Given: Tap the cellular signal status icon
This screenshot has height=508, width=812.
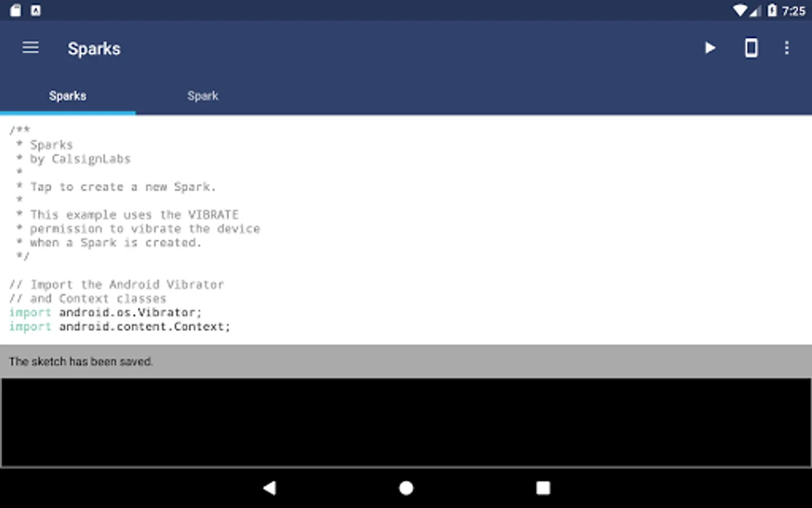Looking at the screenshot, I should (x=756, y=11).
